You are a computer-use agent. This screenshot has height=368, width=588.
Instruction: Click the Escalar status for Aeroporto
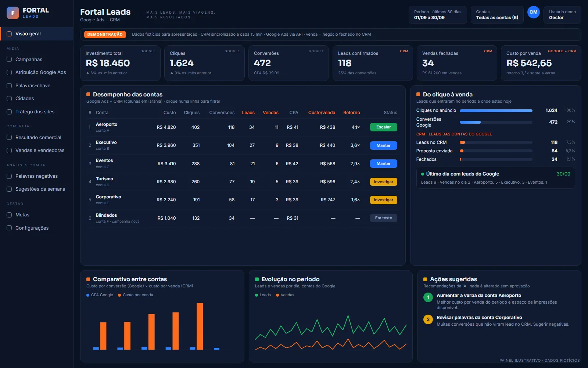pos(383,127)
